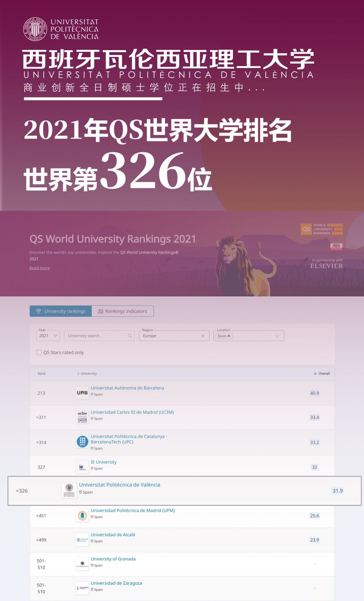
Task: Click overall score 31.9
Action: pyautogui.click(x=338, y=491)
